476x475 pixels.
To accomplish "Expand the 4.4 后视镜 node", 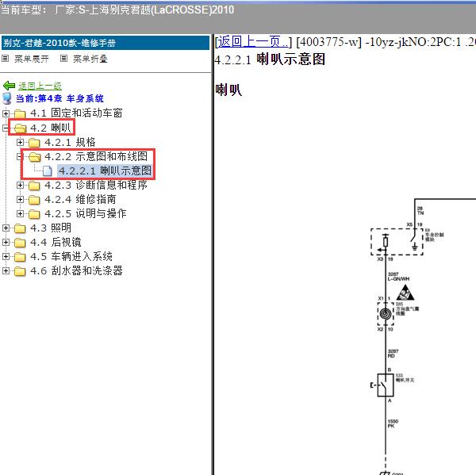I will (6, 242).
